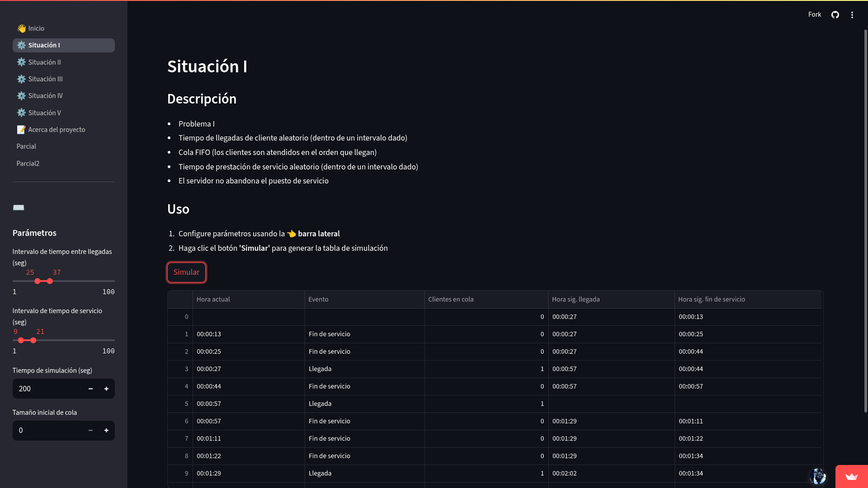
Task: Click service interval slider lower handle at 9
Action: [21, 340]
